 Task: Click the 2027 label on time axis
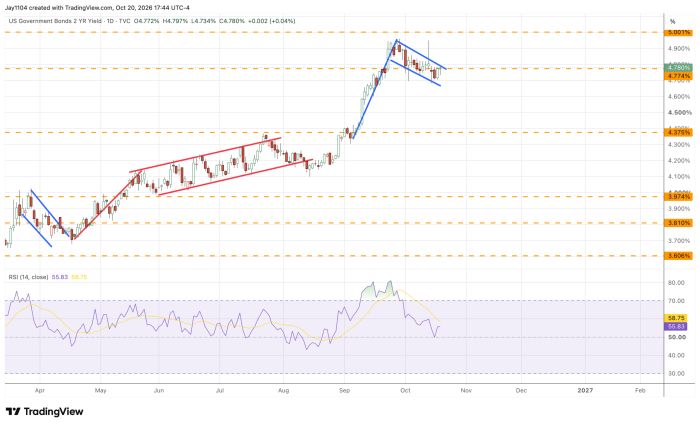point(585,391)
